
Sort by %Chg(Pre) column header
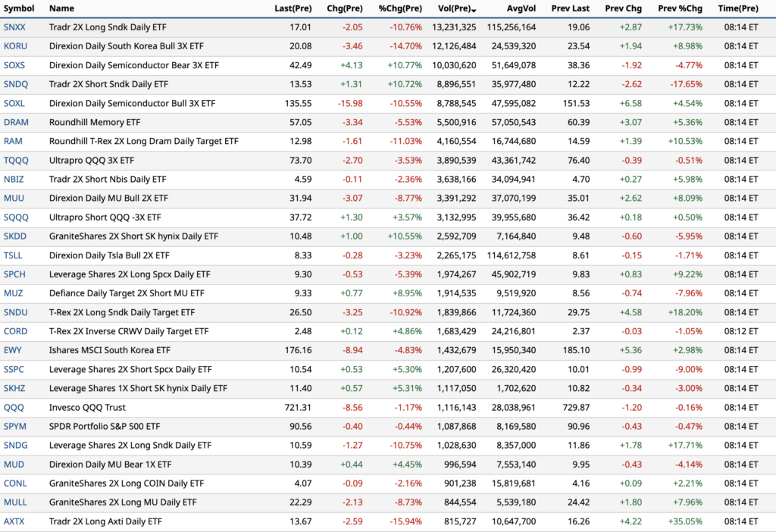400,8
